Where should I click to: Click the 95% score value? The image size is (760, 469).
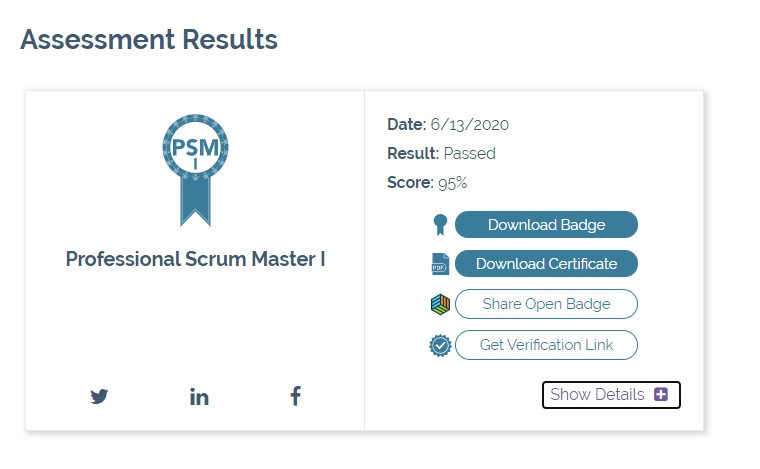point(452,183)
